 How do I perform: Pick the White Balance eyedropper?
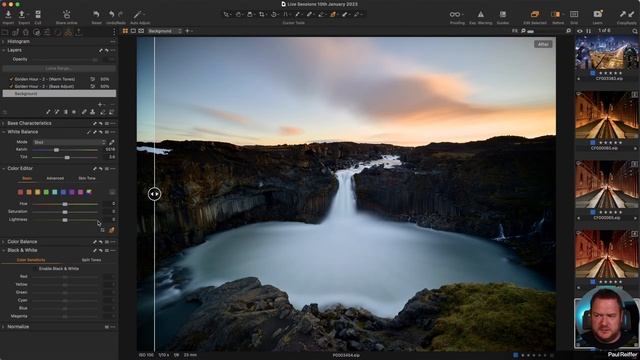111,142
